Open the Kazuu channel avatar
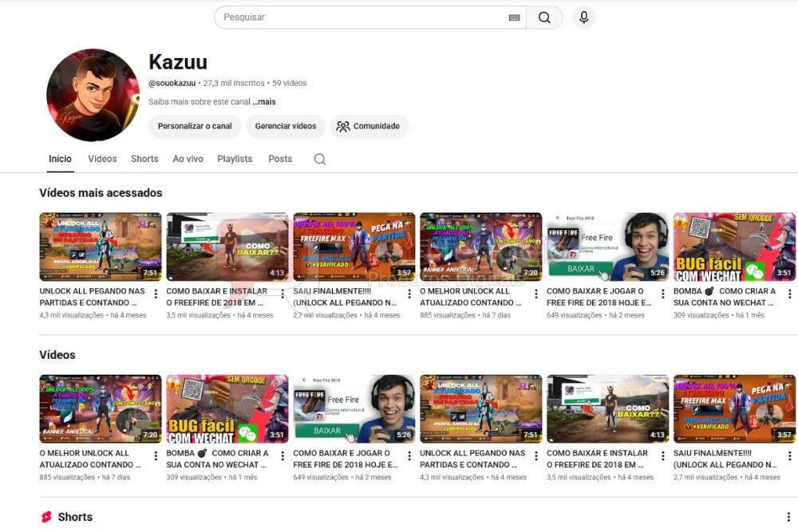 click(x=93, y=95)
